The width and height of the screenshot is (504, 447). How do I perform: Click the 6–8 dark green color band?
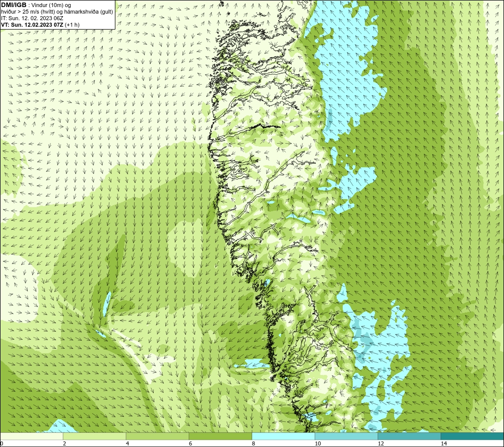221,436
